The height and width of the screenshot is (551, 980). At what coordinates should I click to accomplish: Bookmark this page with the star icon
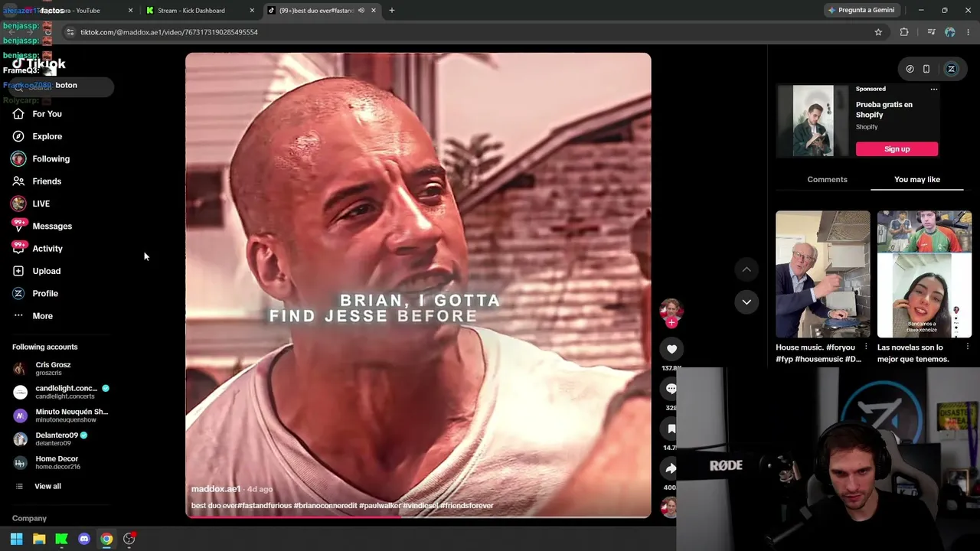point(878,32)
